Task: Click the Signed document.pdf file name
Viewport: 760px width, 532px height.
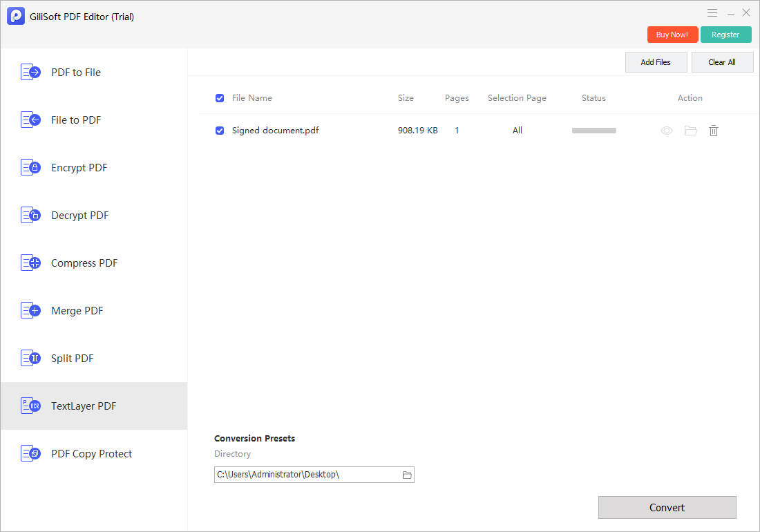Action: pos(275,131)
